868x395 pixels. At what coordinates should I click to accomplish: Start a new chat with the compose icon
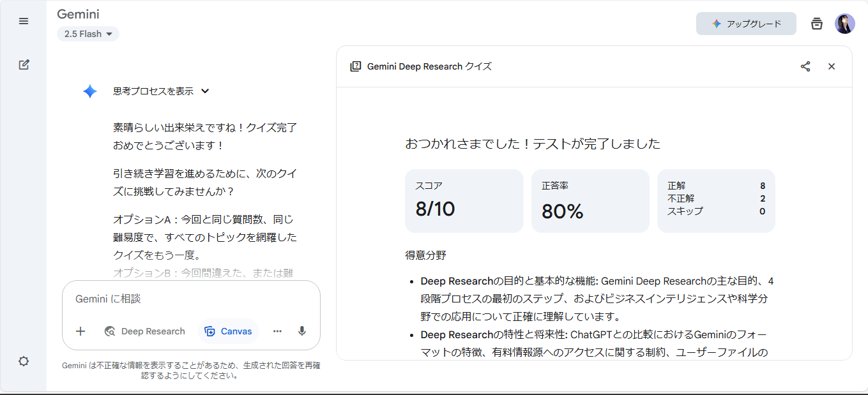coord(24,64)
